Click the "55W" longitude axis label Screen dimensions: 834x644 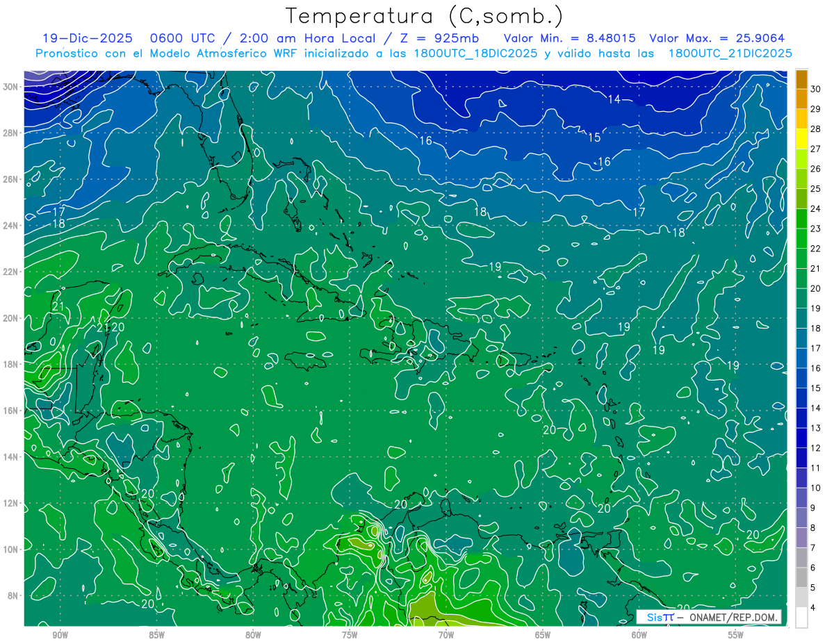pyautogui.click(x=736, y=635)
